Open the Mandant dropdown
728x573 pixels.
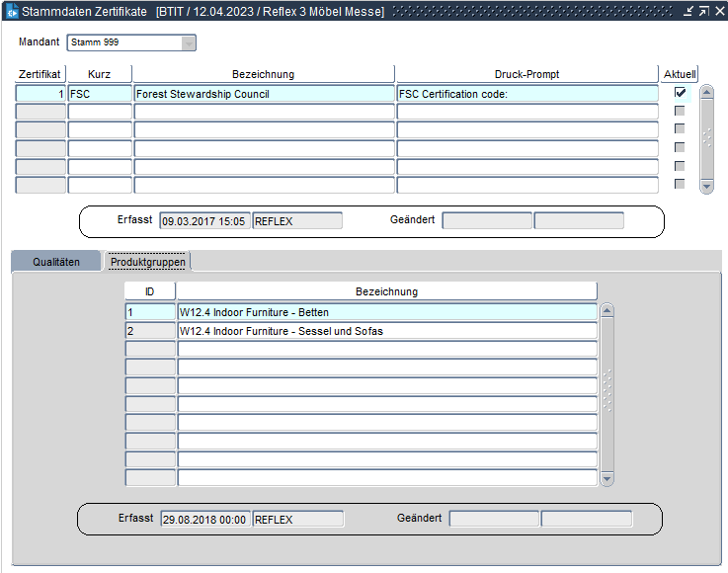click(188, 43)
